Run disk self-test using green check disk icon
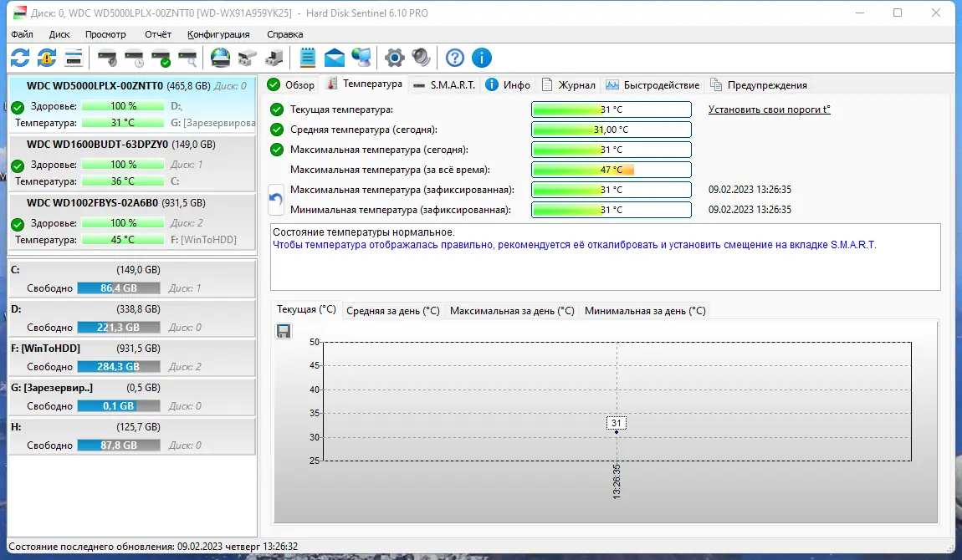The image size is (962, 560). click(x=161, y=58)
